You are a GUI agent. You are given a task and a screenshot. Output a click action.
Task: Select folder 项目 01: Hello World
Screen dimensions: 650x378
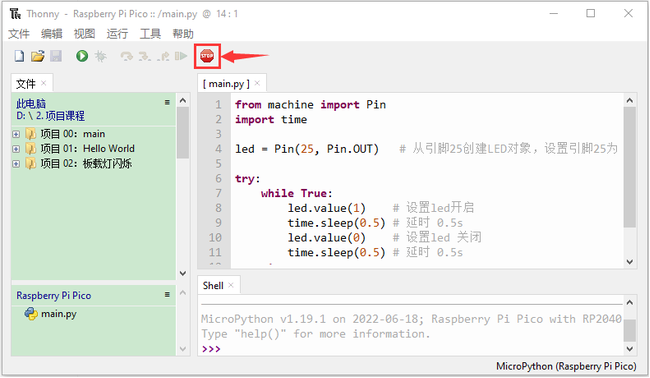point(87,148)
